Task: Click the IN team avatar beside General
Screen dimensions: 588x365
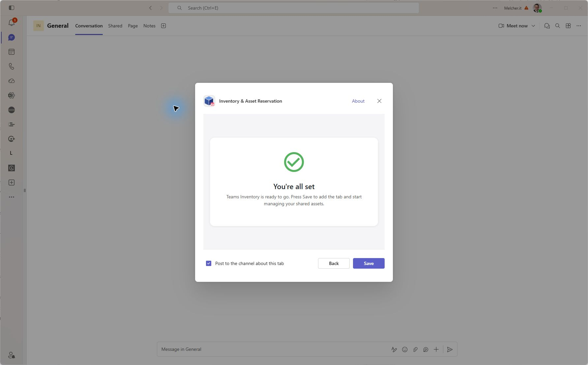Action: pos(39,26)
